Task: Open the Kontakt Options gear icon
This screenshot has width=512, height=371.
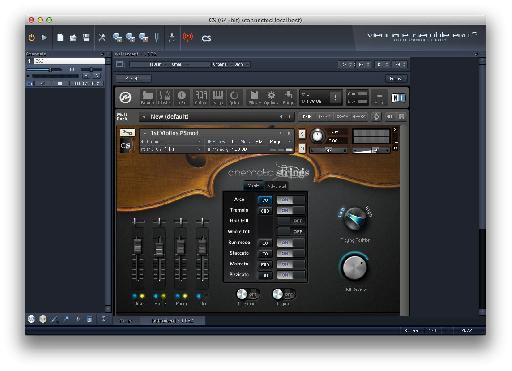Action: click(271, 97)
